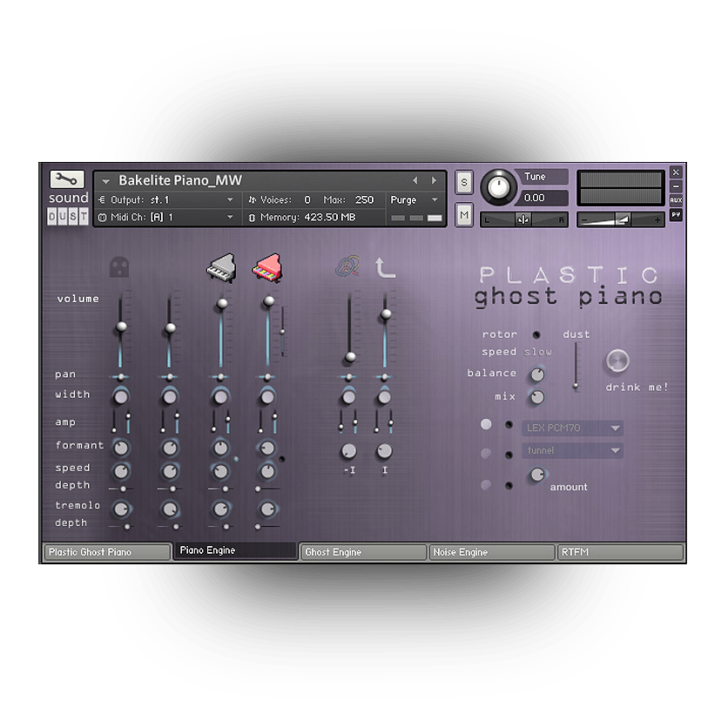This screenshot has height=728, width=728.
Task: Click the colorful scribble noise icon
Action: point(348,267)
